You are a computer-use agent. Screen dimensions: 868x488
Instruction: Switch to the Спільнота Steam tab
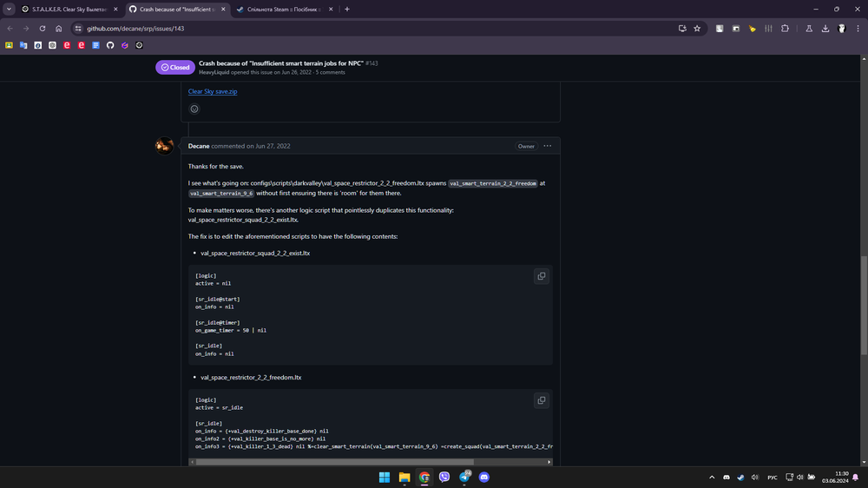(x=285, y=10)
